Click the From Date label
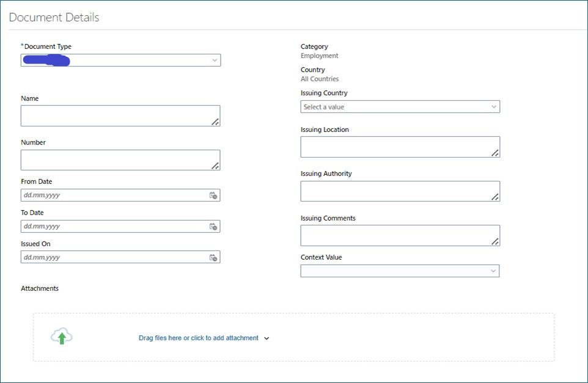 pyautogui.click(x=37, y=181)
